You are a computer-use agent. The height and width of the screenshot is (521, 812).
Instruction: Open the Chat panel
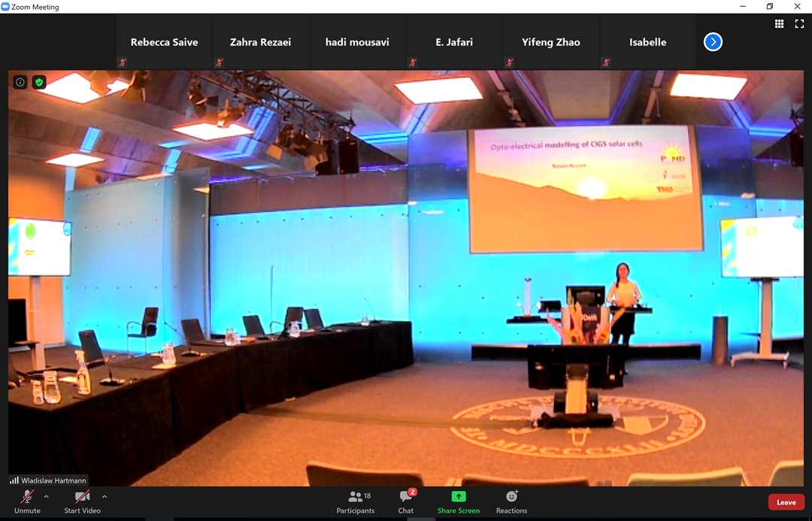point(405,502)
